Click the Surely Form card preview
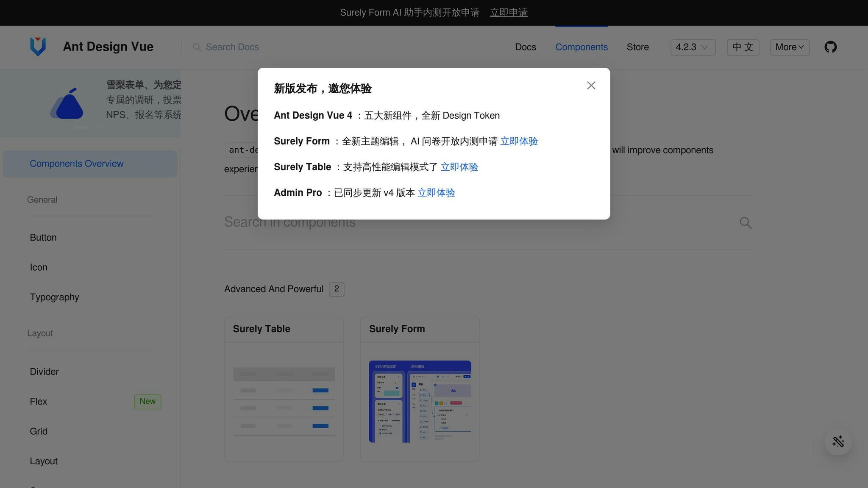The image size is (868, 488). pyautogui.click(x=420, y=401)
